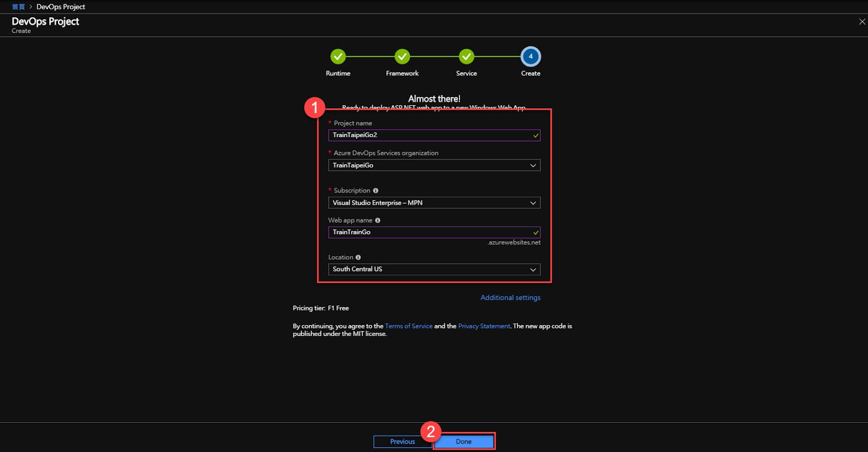Click the Almost there! heading
Viewport: 868px width, 452px height.
tap(434, 99)
